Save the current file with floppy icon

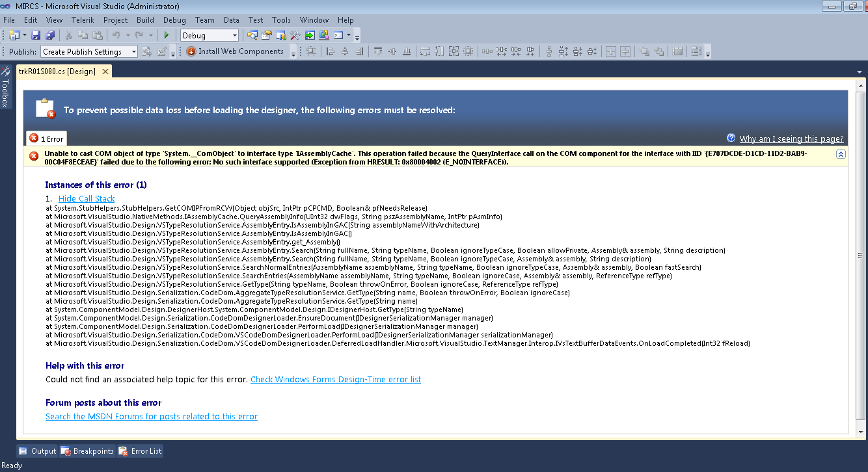coord(36,35)
